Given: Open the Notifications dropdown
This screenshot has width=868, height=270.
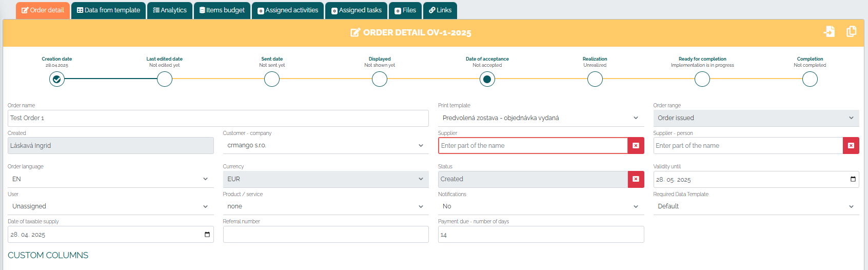Looking at the screenshot, I should click(x=541, y=206).
